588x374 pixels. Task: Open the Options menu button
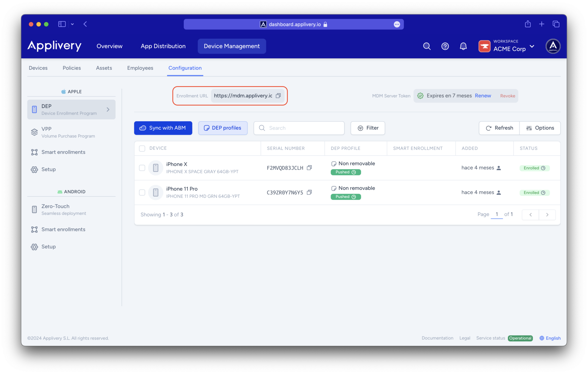(x=540, y=128)
